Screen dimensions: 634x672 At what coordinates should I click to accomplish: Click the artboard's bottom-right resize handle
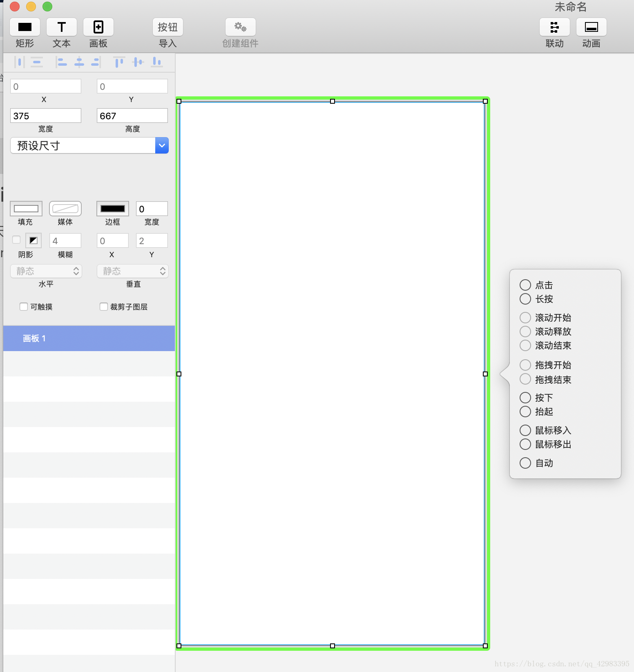pyautogui.click(x=485, y=646)
